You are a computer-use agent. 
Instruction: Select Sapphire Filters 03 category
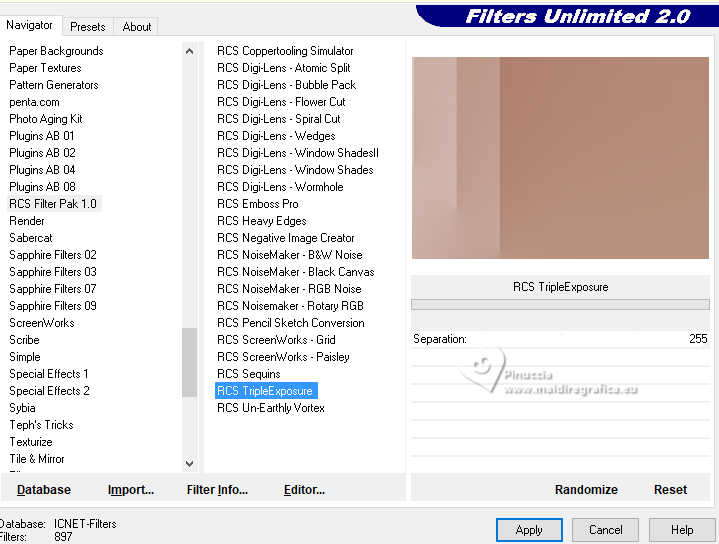(x=53, y=272)
